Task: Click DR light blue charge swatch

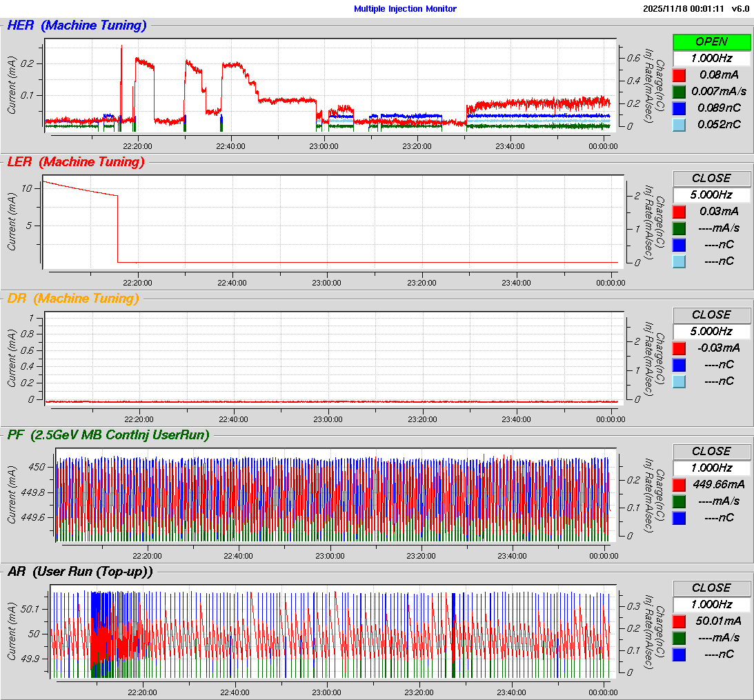Action: pos(679,381)
